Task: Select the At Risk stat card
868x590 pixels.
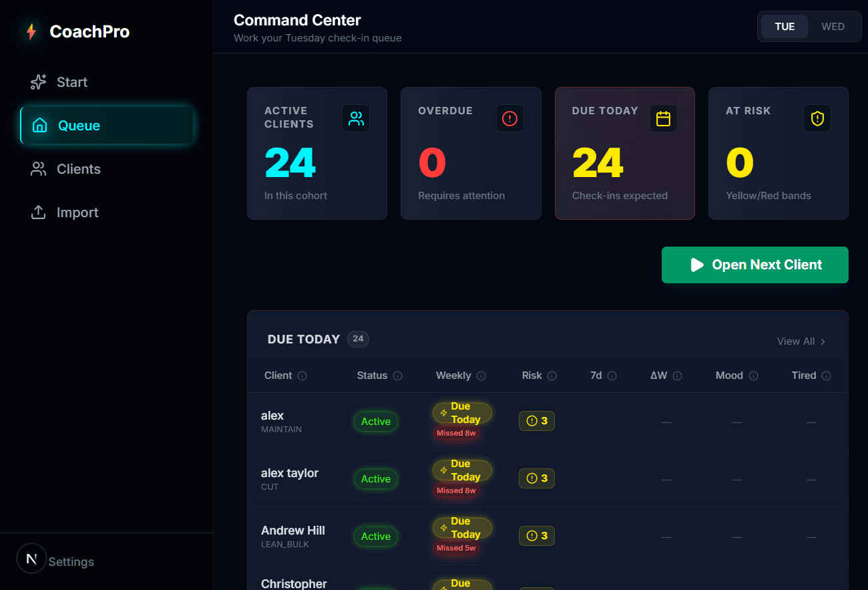Action: click(x=779, y=153)
